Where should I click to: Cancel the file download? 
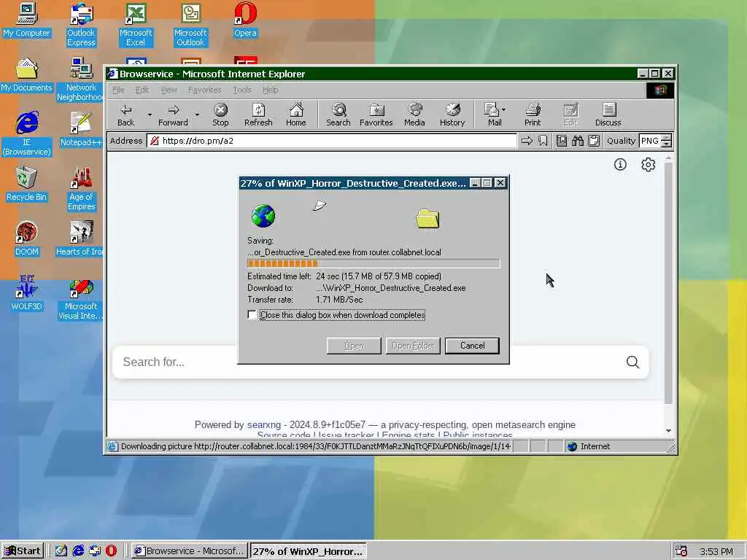[x=472, y=346]
